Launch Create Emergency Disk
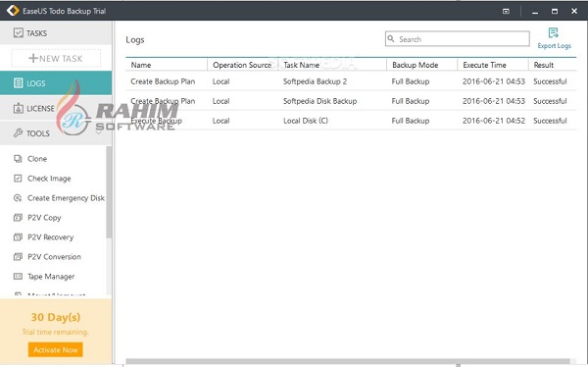 point(66,198)
